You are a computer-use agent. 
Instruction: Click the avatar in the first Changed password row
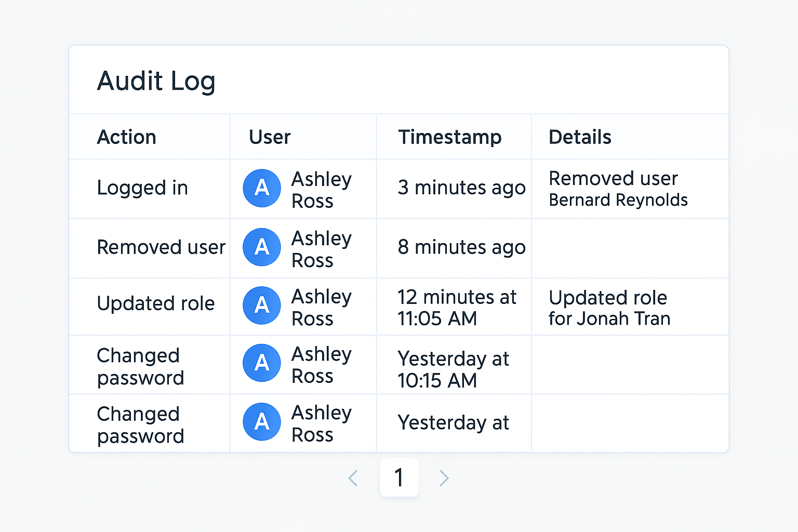[x=262, y=364]
